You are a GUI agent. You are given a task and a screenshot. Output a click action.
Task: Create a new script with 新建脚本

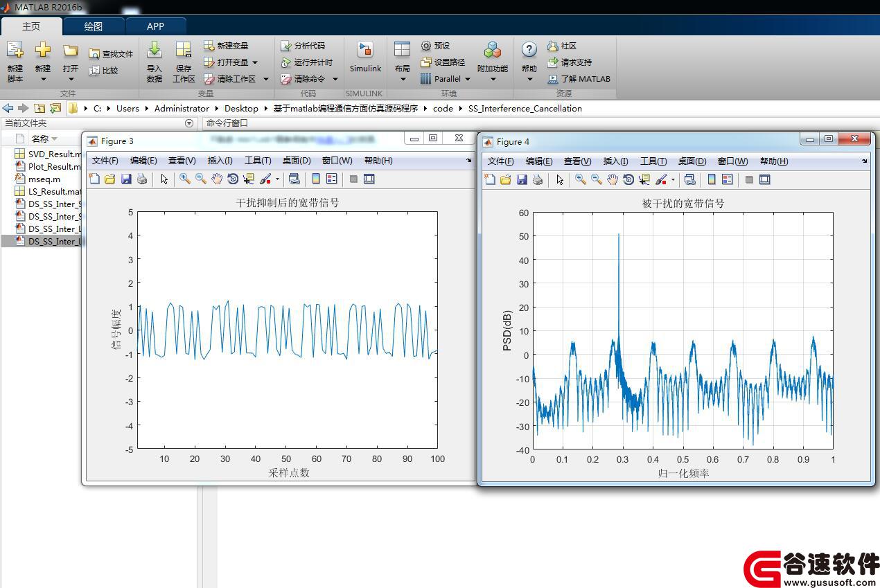click(15, 61)
